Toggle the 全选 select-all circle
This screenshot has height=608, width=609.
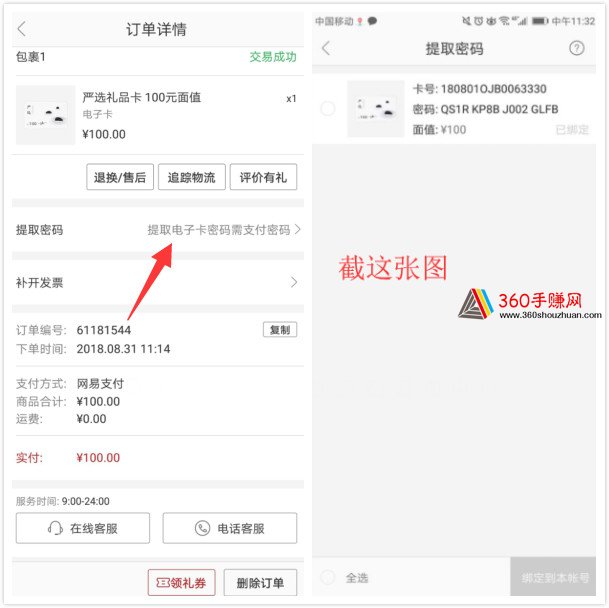click(x=328, y=577)
